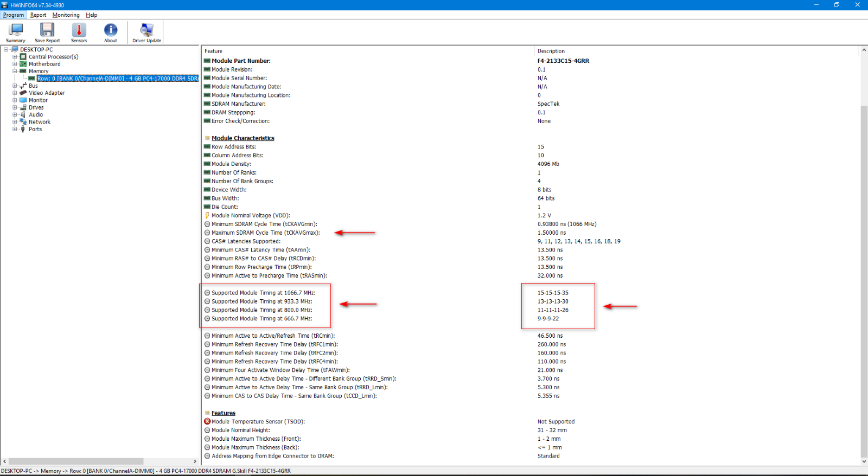Click the Bus tree icon
The image size is (868, 476).
(23, 86)
